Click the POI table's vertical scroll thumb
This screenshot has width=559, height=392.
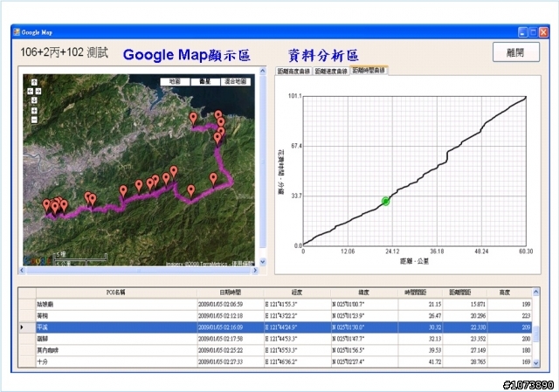pyautogui.click(x=535, y=334)
